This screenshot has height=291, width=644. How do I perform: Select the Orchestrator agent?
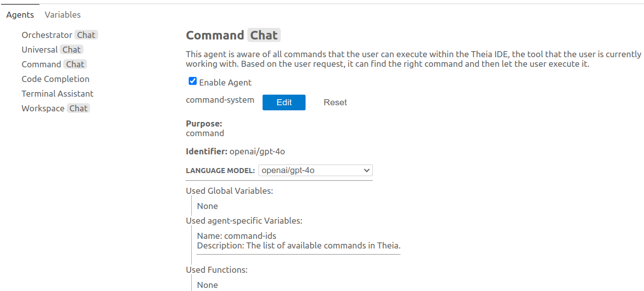[x=47, y=35]
